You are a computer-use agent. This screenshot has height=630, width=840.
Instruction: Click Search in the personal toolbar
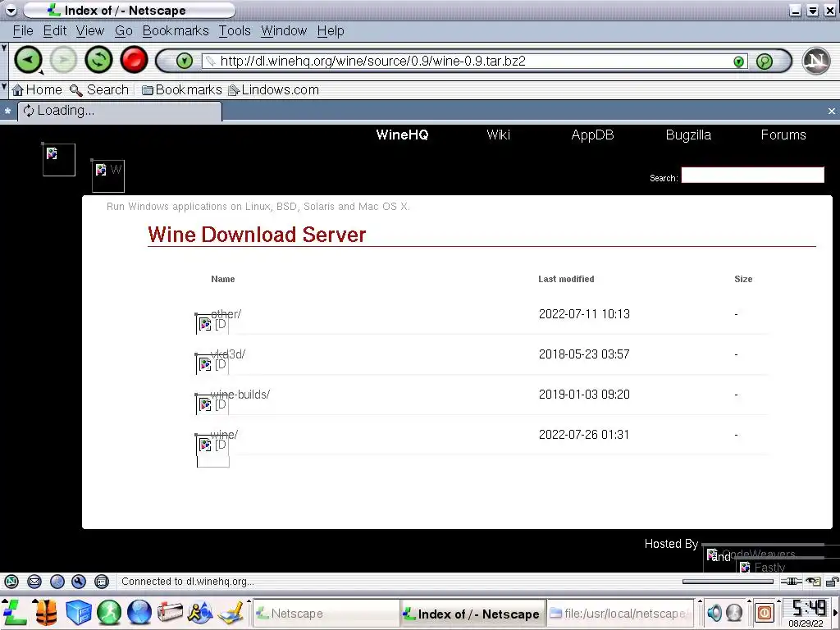99,90
